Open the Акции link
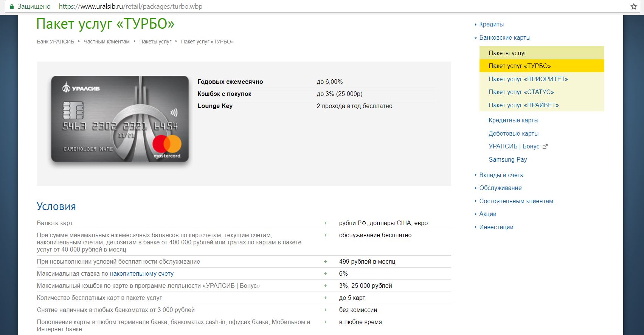The width and height of the screenshot is (644, 335). point(487,214)
